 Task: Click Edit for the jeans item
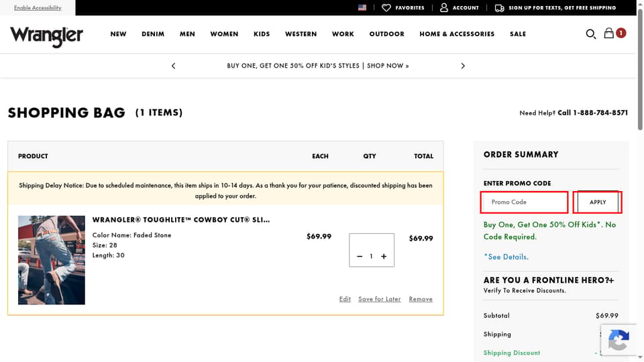coord(345,299)
